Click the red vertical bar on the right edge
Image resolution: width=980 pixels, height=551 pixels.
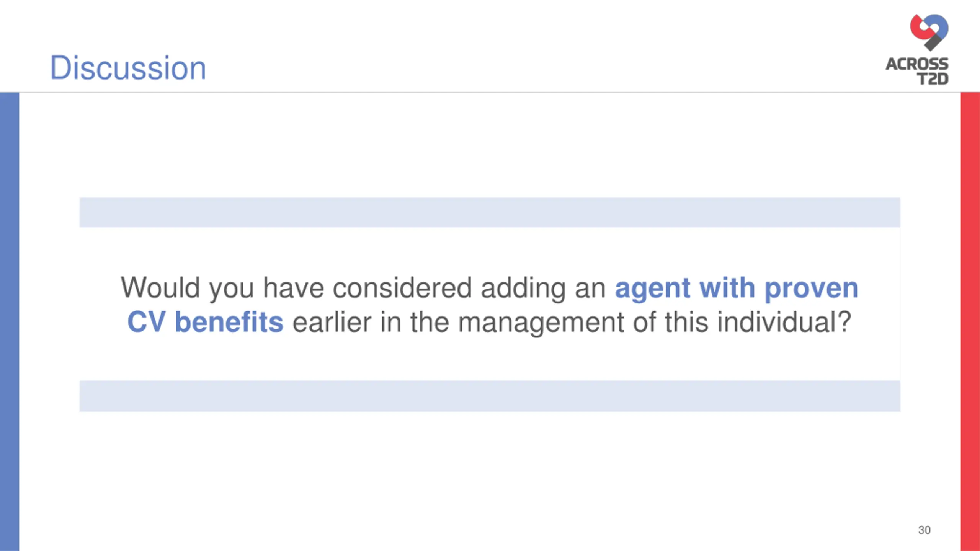coord(970,321)
